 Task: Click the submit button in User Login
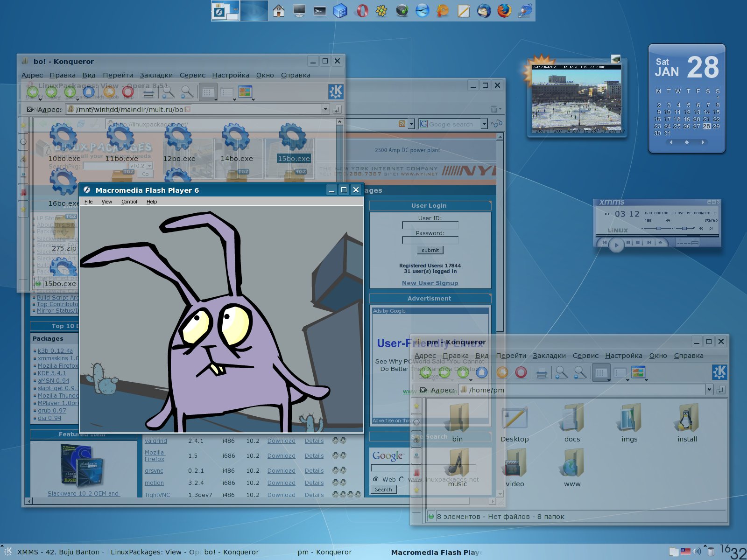click(x=430, y=250)
